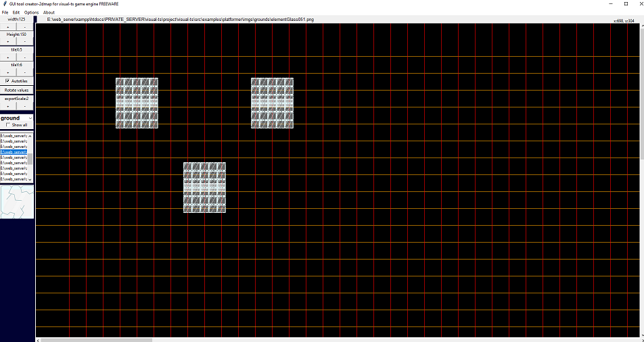Decrease exportScale with the minus button
The height and width of the screenshot is (342, 644).
coord(25,106)
